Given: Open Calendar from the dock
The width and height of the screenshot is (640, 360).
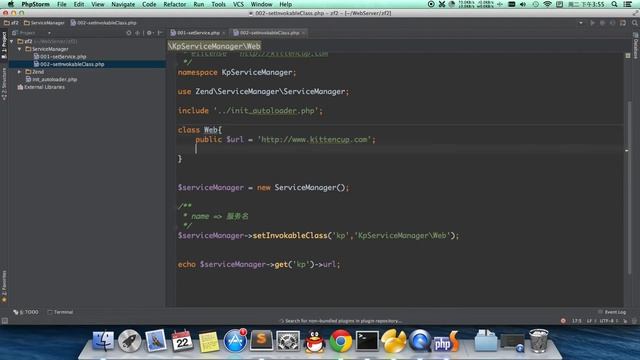Looking at the screenshot, I should 182,341.
